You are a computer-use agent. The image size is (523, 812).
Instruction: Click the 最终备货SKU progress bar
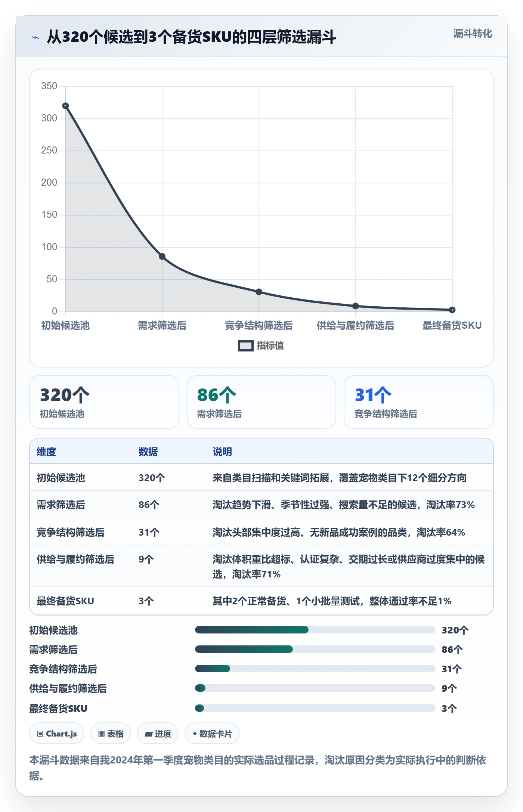coord(315,708)
